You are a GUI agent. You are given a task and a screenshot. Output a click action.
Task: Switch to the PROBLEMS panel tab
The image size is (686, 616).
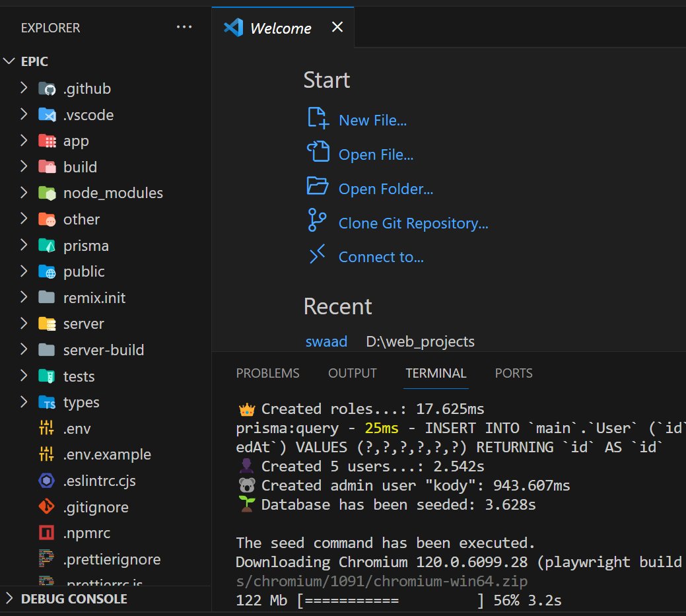coord(268,373)
